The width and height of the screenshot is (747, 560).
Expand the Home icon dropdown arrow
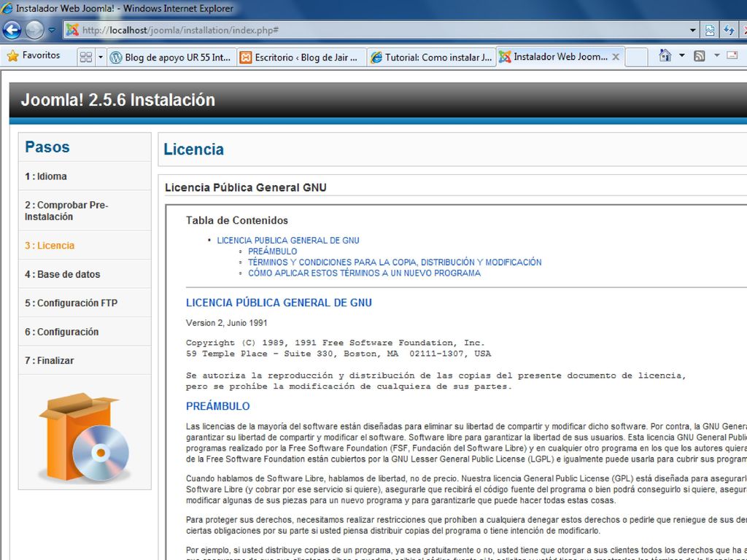pyautogui.click(x=682, y=55)
